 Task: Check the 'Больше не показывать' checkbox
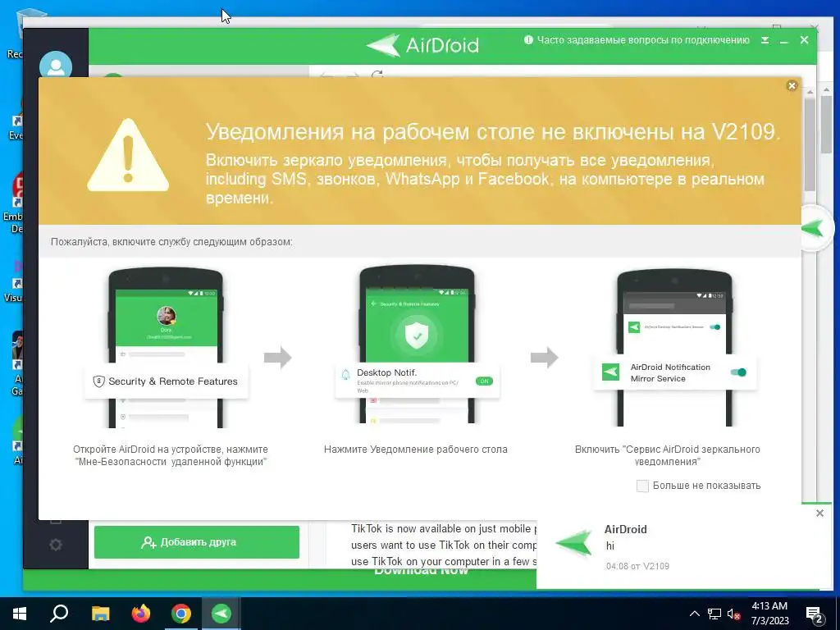642,486
